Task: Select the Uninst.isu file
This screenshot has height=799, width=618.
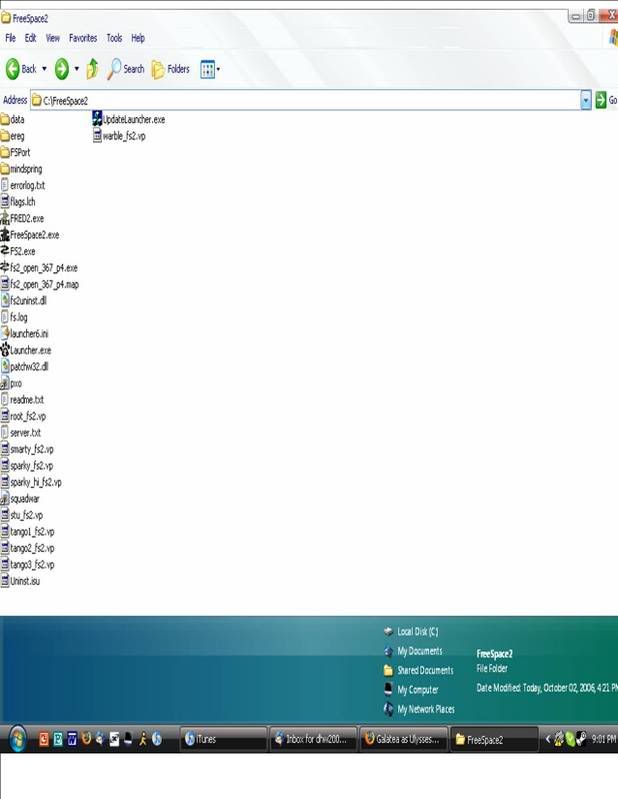Action: [20, 581]
